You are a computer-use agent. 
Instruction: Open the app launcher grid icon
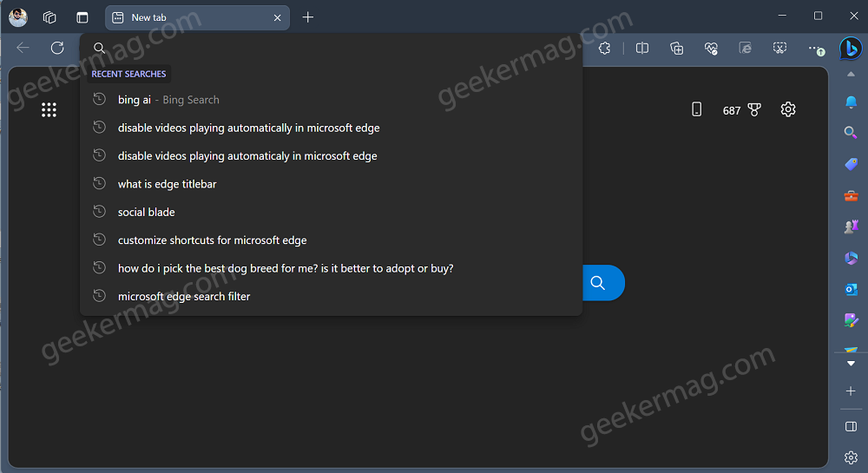[49, 109]
